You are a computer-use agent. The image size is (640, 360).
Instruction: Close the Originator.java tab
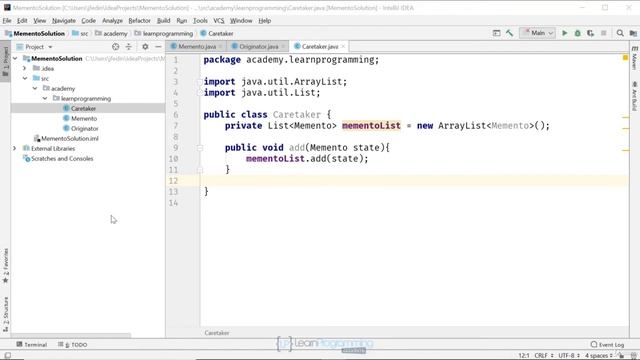(283, 47)
